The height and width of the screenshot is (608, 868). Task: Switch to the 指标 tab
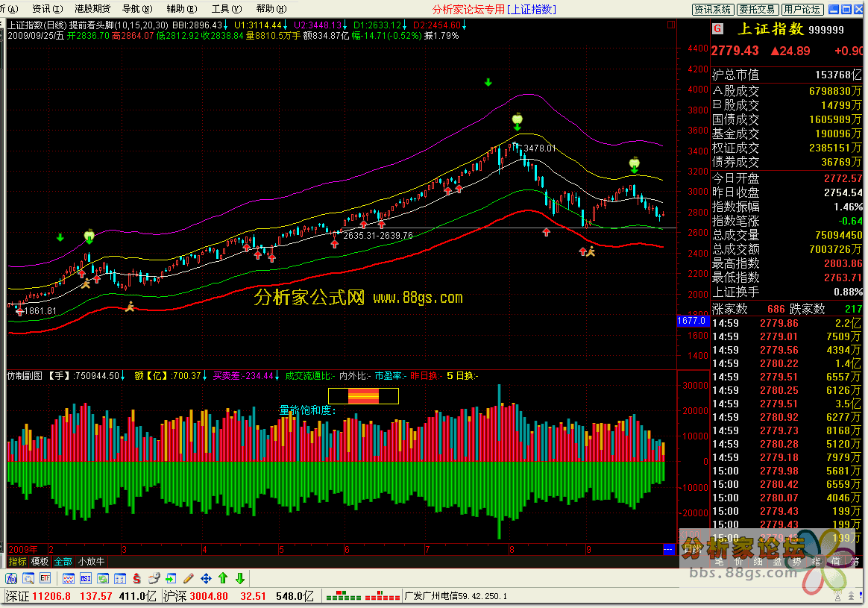[18, 562]
